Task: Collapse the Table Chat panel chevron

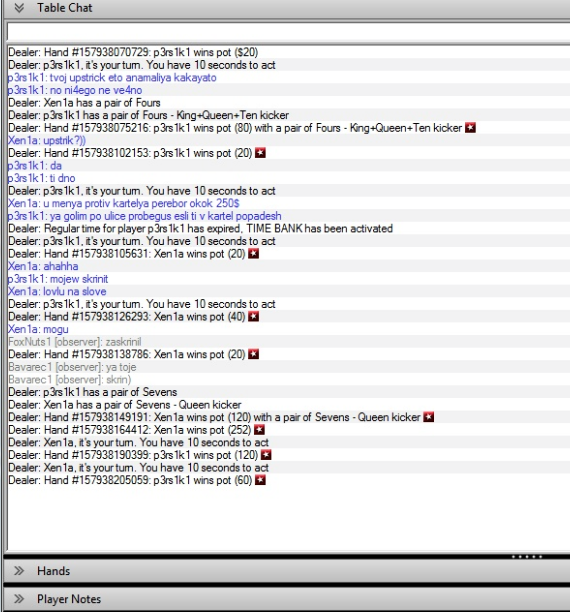Action: coord(19,8)
